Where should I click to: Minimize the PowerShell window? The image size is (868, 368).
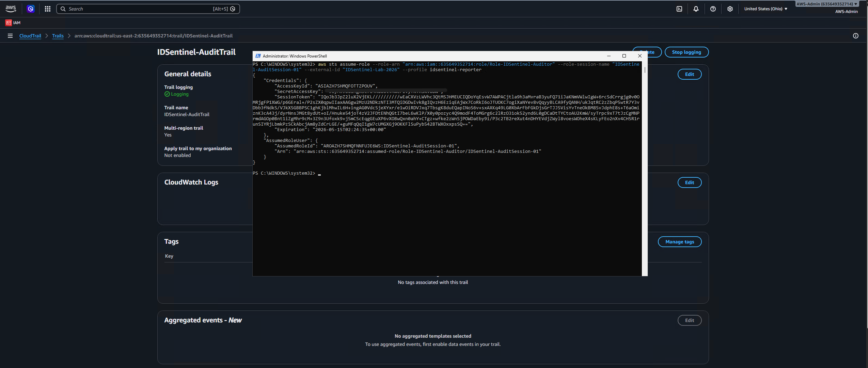click(x=609, y=56)
